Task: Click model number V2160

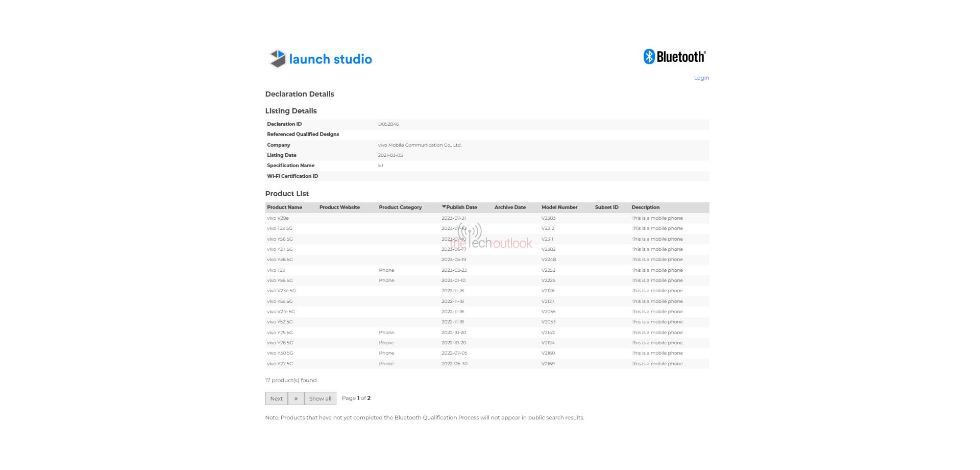Action: pos(548,353)
